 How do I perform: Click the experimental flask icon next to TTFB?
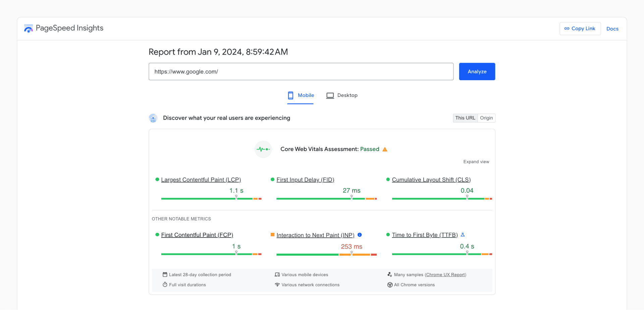(463, 235)
